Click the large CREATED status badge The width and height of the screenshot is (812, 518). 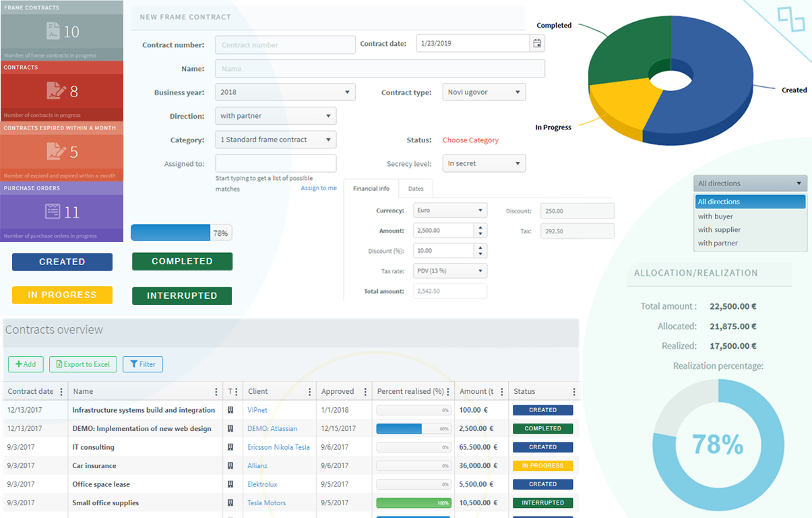[x=62, y=262]
